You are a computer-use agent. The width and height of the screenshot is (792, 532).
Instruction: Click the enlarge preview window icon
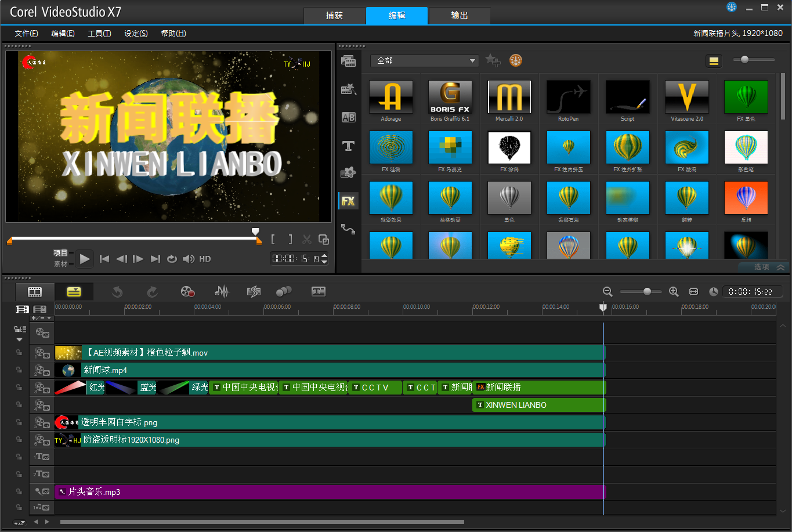point(324,240)
